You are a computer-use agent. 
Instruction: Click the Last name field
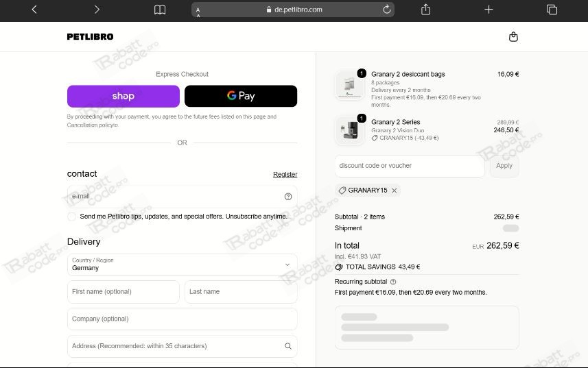241,292
